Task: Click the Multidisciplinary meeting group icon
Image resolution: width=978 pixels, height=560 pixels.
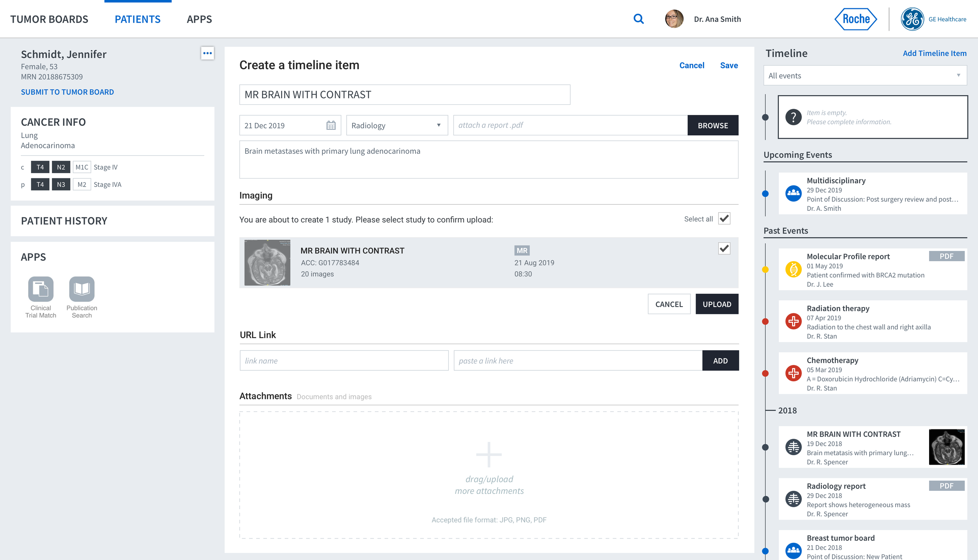Action: point(793,194)
